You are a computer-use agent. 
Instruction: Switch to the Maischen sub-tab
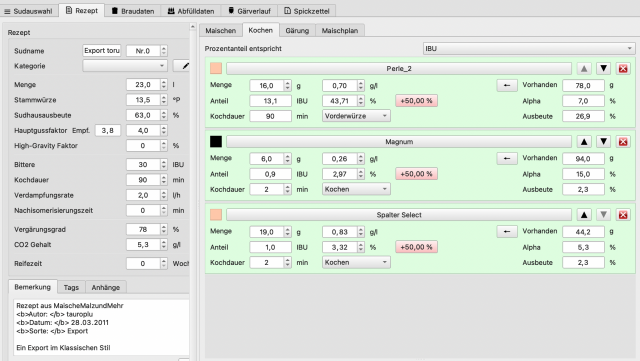220,31
